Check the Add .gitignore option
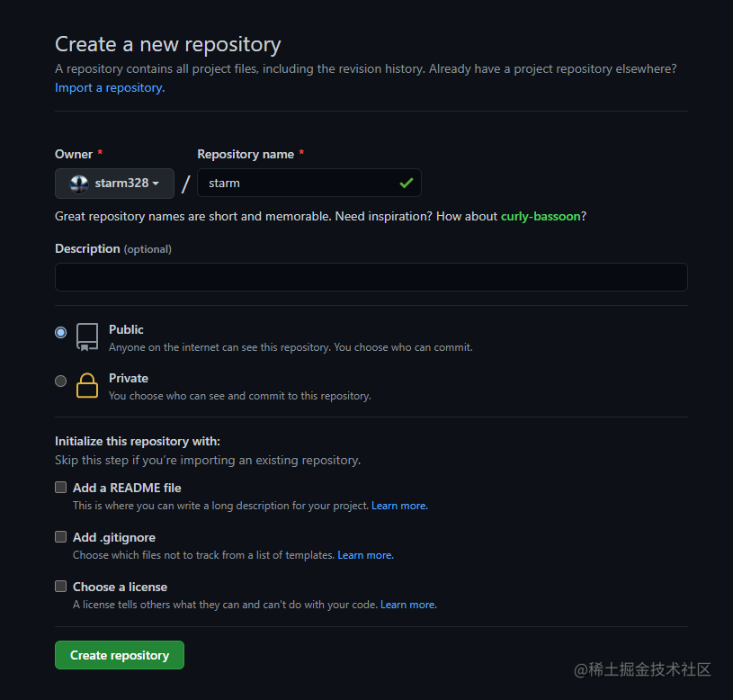733x700 pixels. click(61, 537)
